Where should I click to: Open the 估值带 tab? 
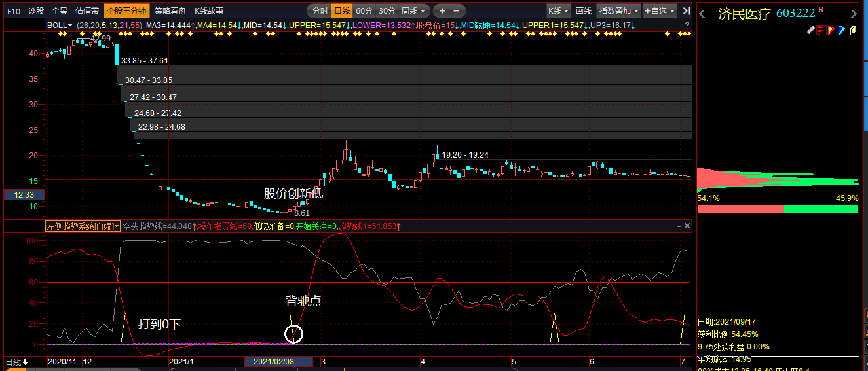(87, 11)
